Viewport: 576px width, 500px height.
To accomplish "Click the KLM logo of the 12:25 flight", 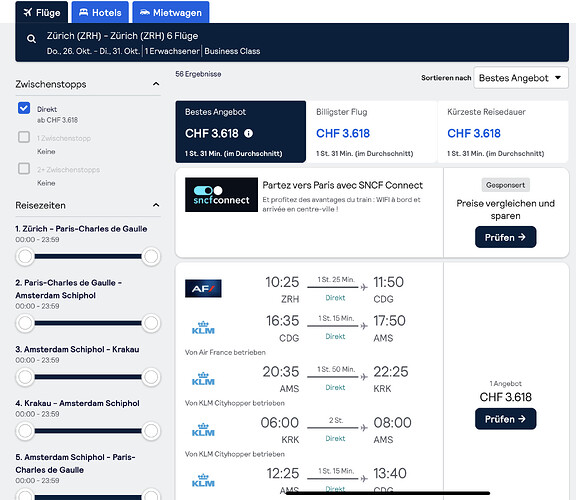I will click(203, 480).
